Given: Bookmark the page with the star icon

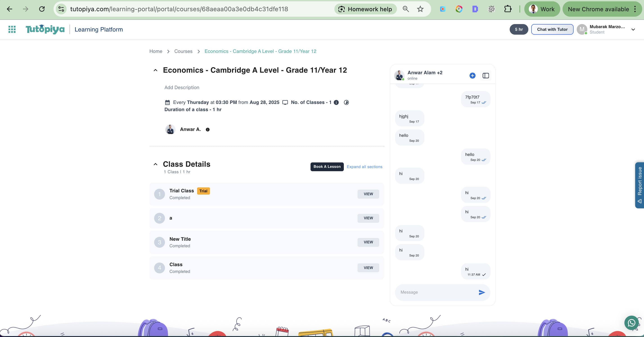Looking at the screenshot, I should tap(420, 9).
